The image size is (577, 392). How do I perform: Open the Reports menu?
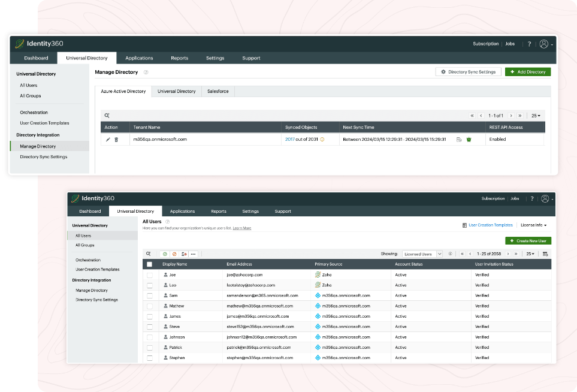218,211
